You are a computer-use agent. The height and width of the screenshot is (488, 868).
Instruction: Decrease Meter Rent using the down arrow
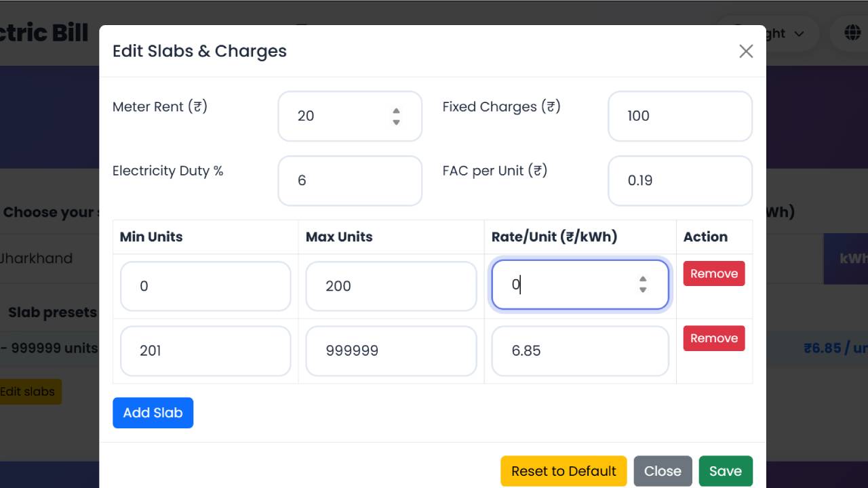click(396, 121)
